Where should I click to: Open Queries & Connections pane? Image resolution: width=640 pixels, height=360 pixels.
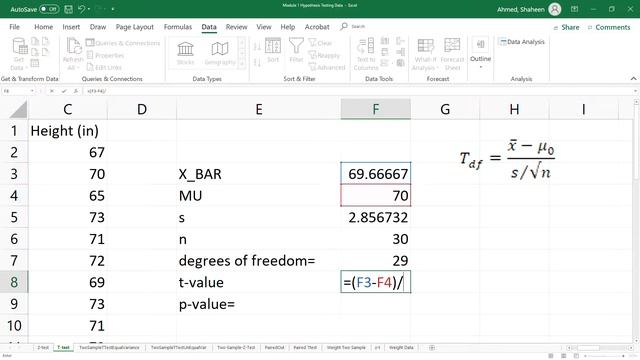(123, 43)
